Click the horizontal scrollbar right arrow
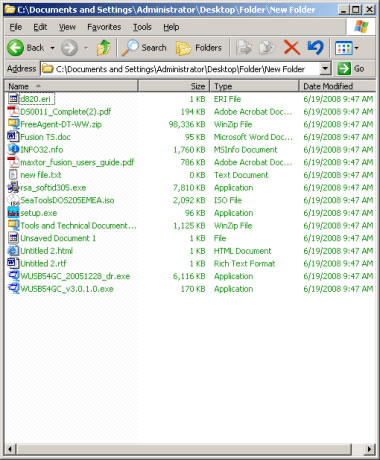Image resolution: width=380 pixels, height=460 pixels. point(369,449)
